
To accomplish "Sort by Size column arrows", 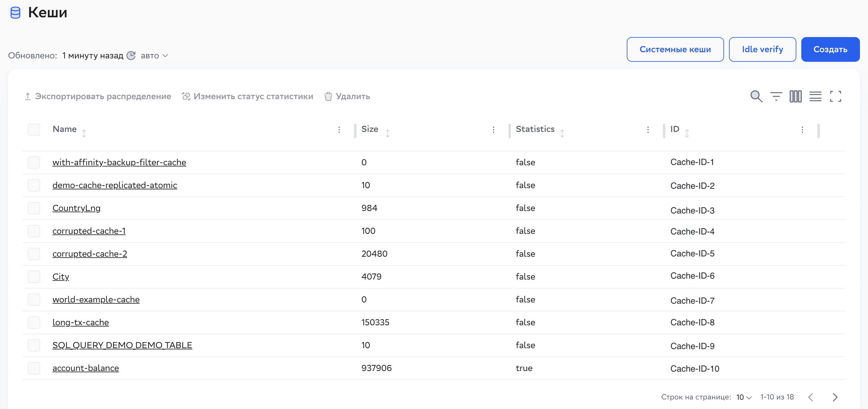I will point(387,133).
